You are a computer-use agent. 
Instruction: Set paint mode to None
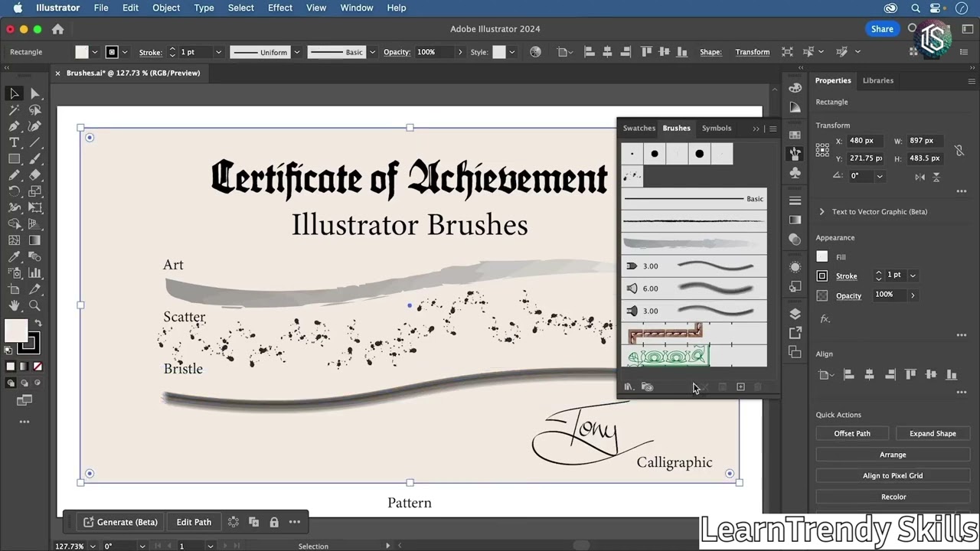click(x=38, y=367)
